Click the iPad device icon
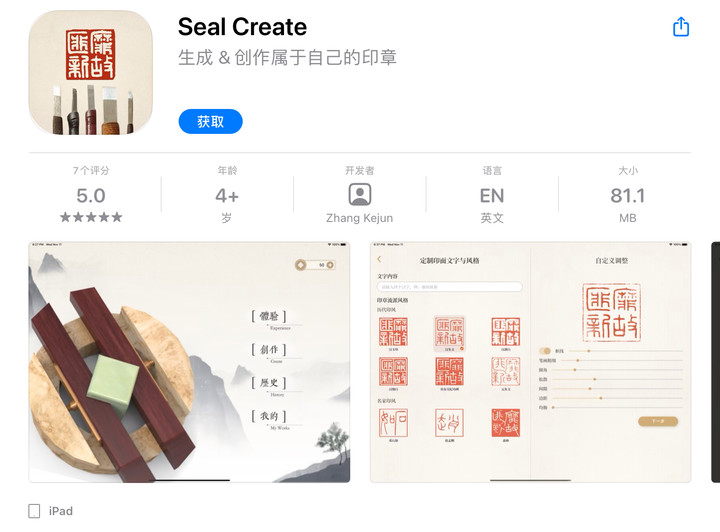This screenshot has width=720, height=532. 34,511
